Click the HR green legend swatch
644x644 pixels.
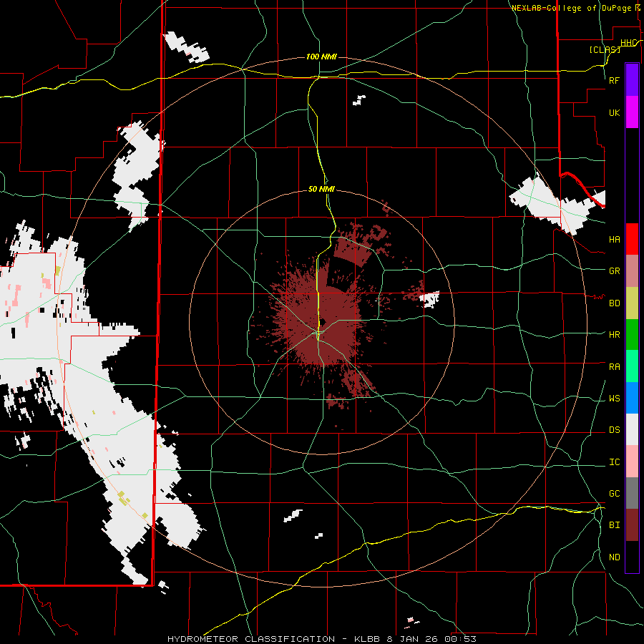point(632,335)
